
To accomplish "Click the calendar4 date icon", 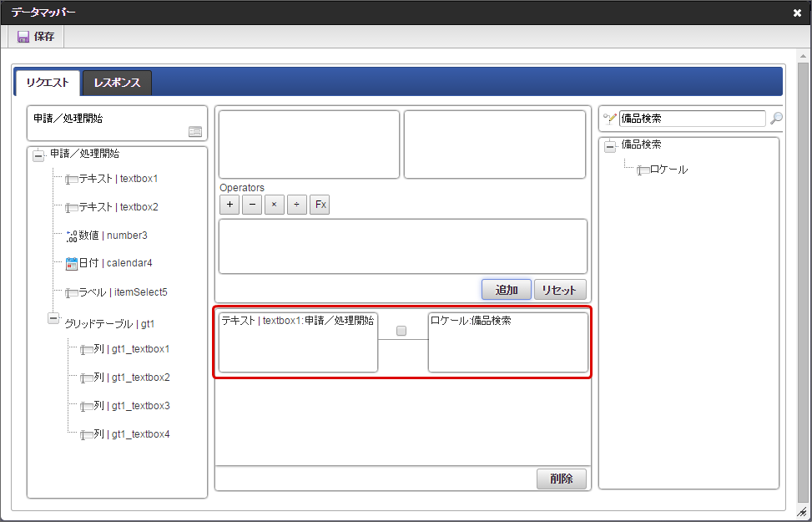I will (x=72, y=264).
